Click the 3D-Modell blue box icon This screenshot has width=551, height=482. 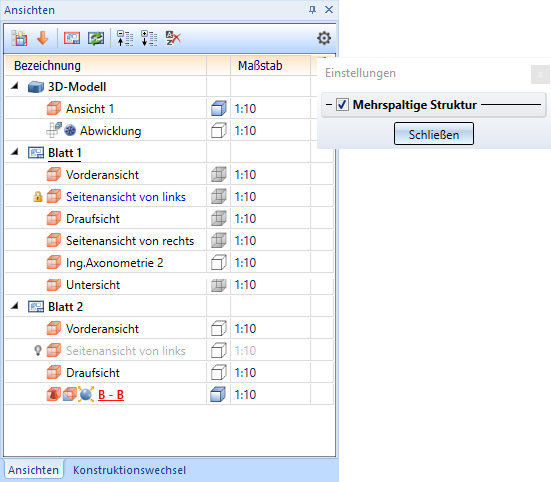click(x=36, y=87)
